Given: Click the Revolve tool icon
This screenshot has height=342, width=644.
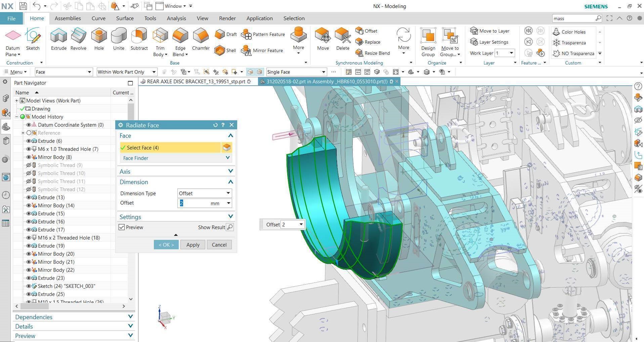Looking at the screenshot, I should point(78,39).
